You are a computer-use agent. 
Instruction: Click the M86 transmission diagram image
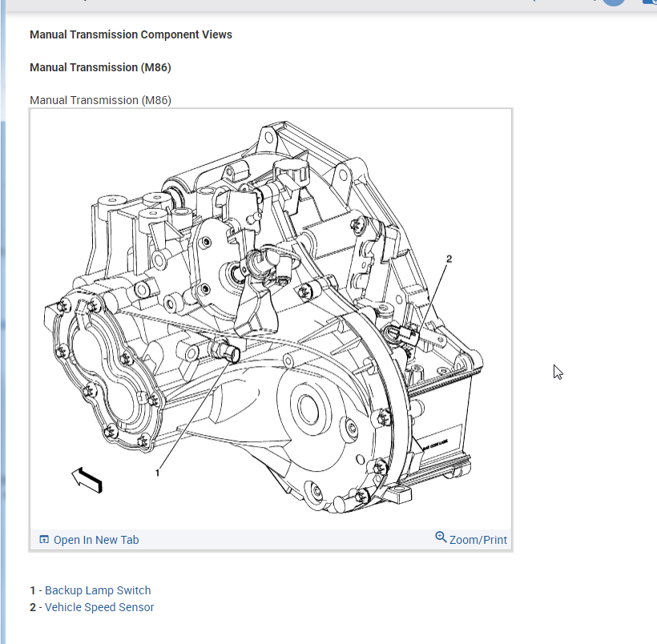(271, 319)
